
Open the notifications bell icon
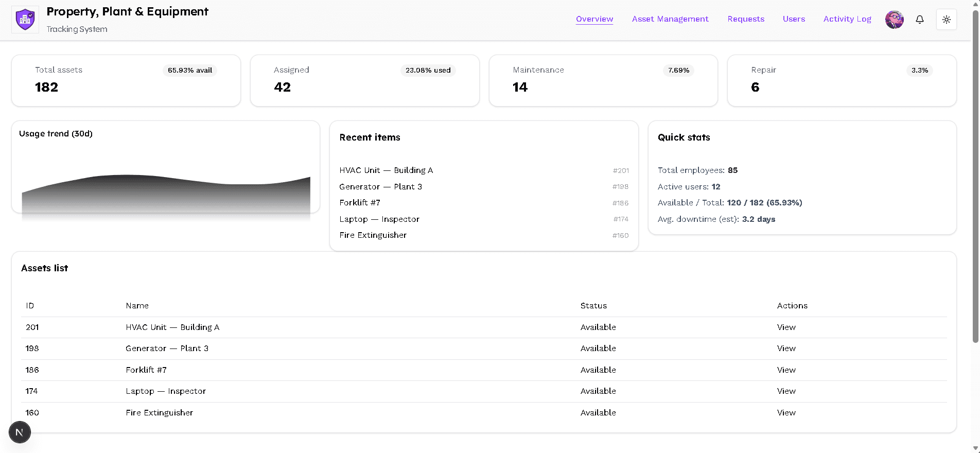920,20
